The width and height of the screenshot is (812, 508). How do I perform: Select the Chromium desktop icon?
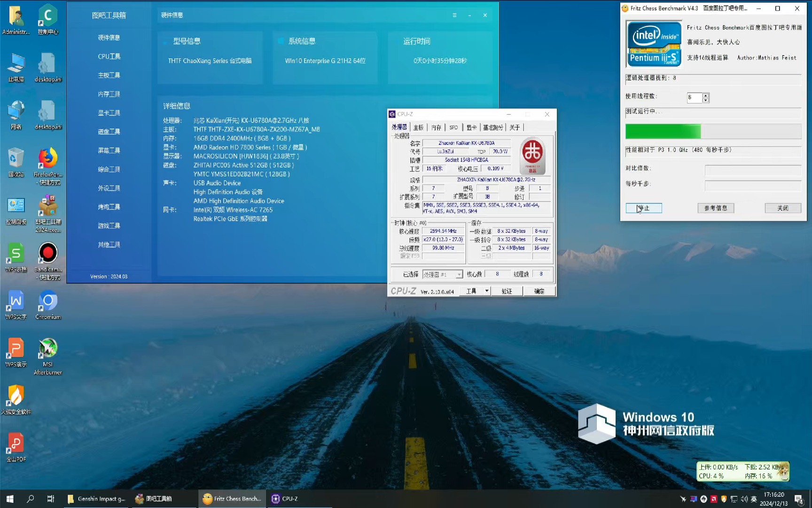pos(47,305)
